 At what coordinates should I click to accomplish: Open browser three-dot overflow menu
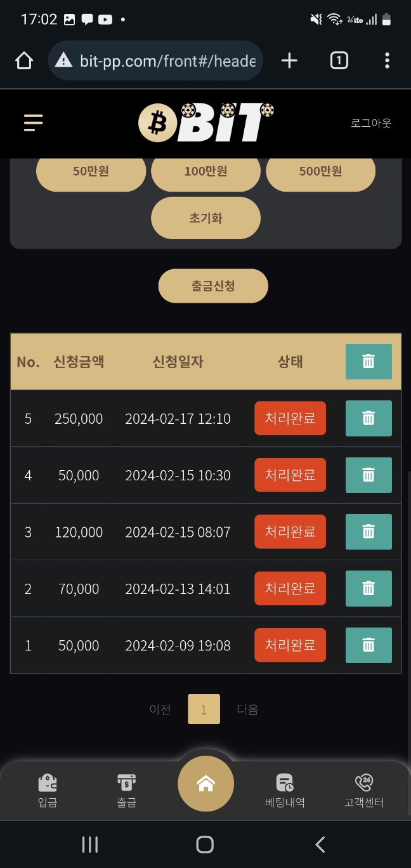click(x=387, y=60)
